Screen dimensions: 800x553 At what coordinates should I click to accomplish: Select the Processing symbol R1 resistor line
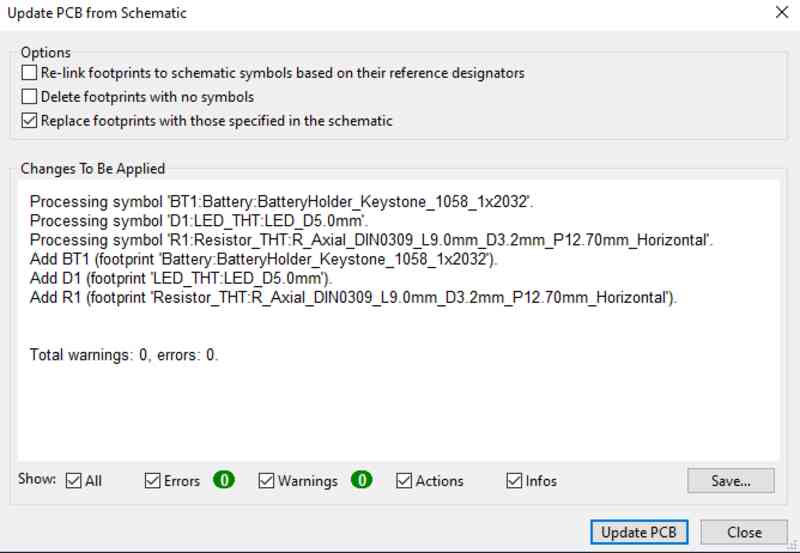[x=371, y=240]
